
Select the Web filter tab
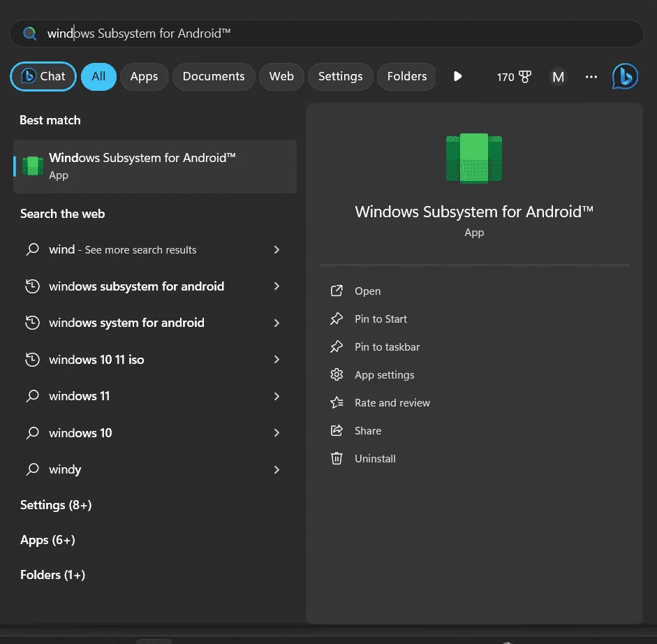tap(281, 76)
